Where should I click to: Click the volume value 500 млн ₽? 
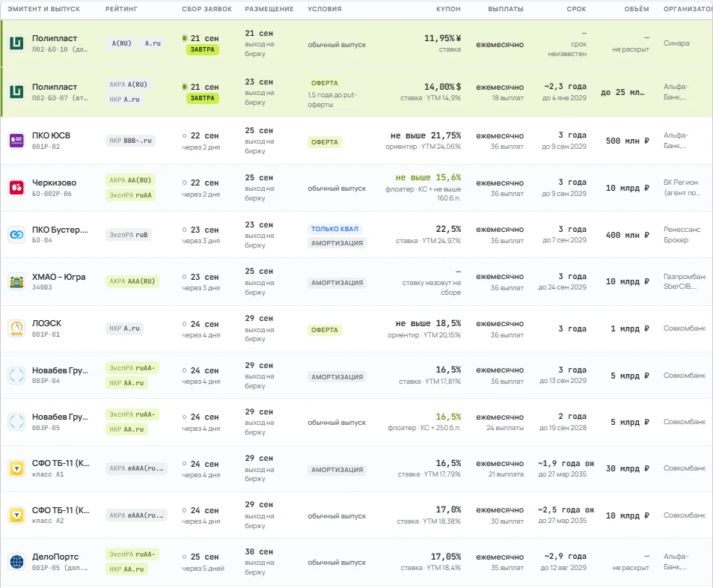point(628,141)
